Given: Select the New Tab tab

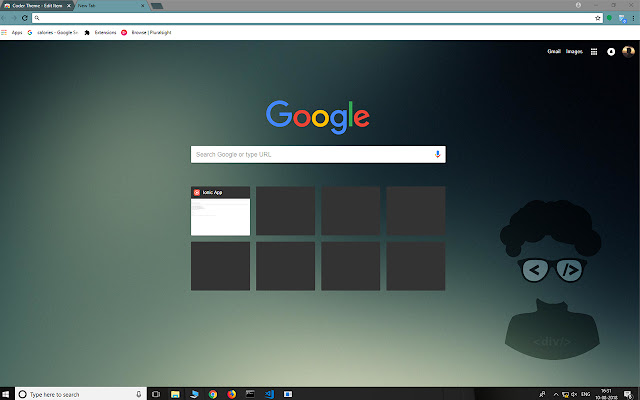Looking at the screenshot, I should (x=111, y=6).
